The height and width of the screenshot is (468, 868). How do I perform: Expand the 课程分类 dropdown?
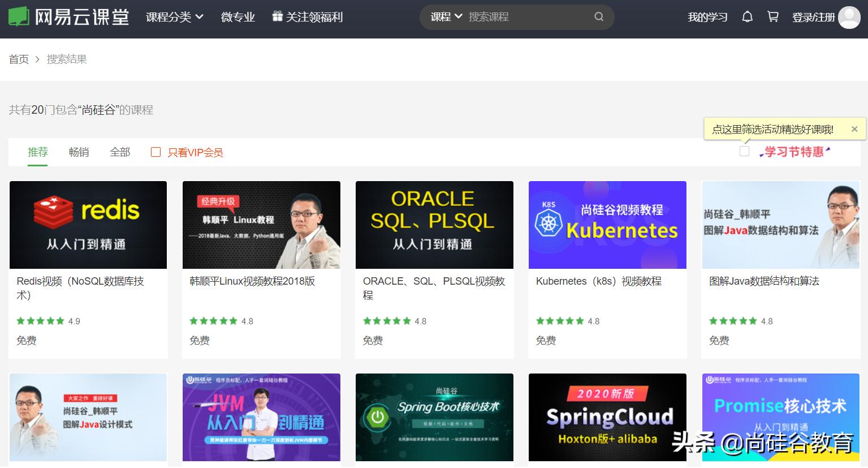(175, 17)
